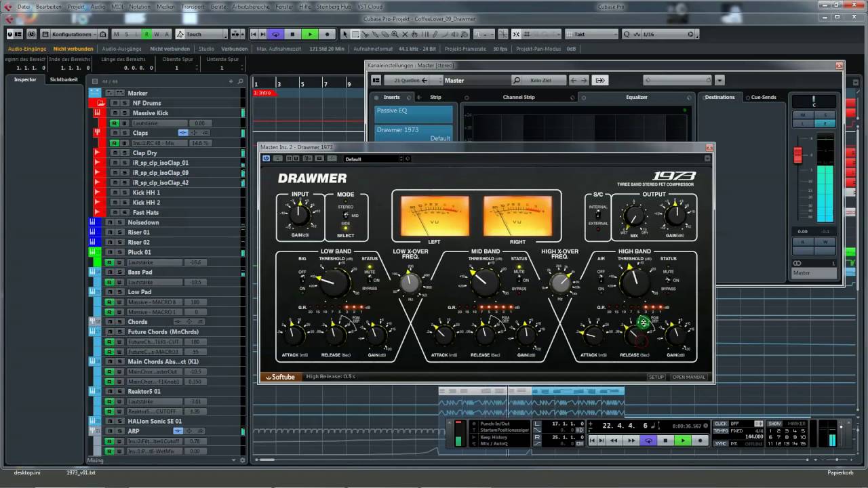
Task: Click the SHOW markers button
Action: pyautogui.click(x=774, y=424)
